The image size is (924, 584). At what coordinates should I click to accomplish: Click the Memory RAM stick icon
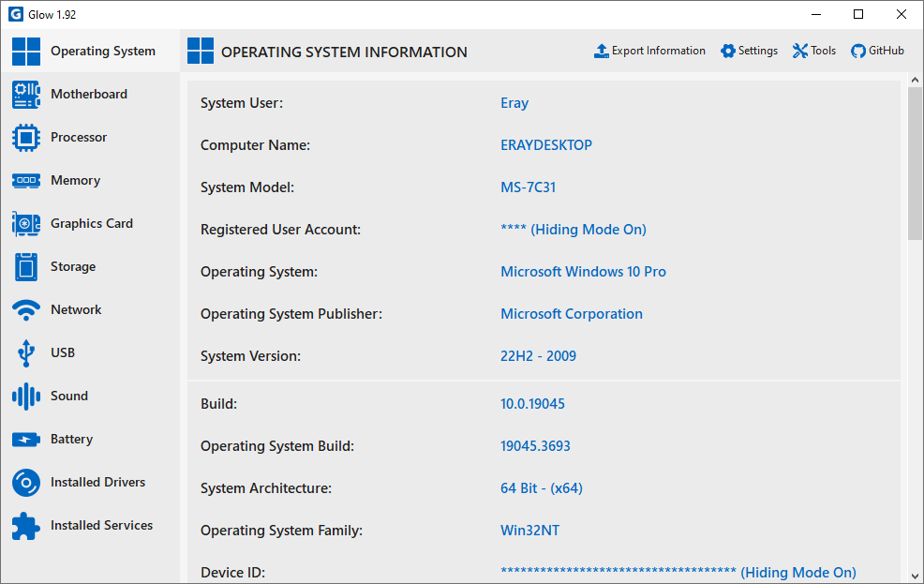click(x=26, y=180)
